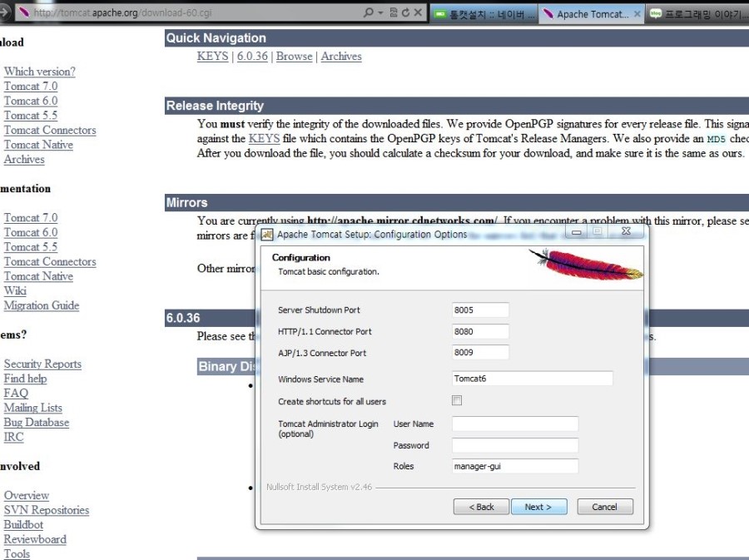Open the SVN Repositories link
The height and width of the screenshot is (560, 749).
(47, 510)
